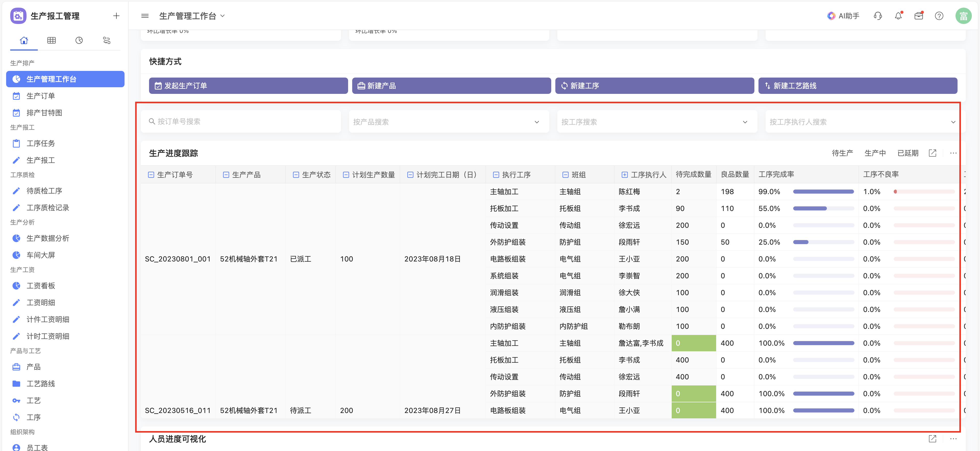Open the customer service headset icon

878,16
